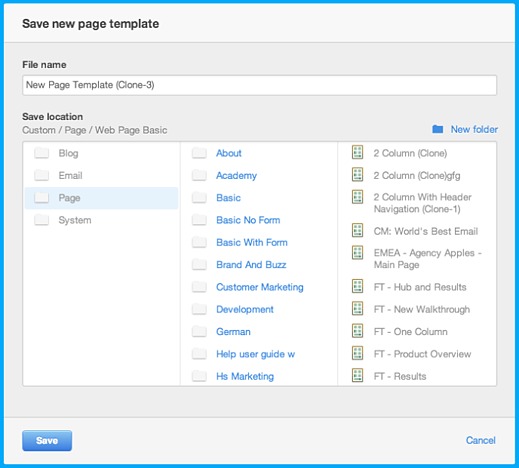Open the Development folder link
519x468 pixels.
click(x=245, y=310)
